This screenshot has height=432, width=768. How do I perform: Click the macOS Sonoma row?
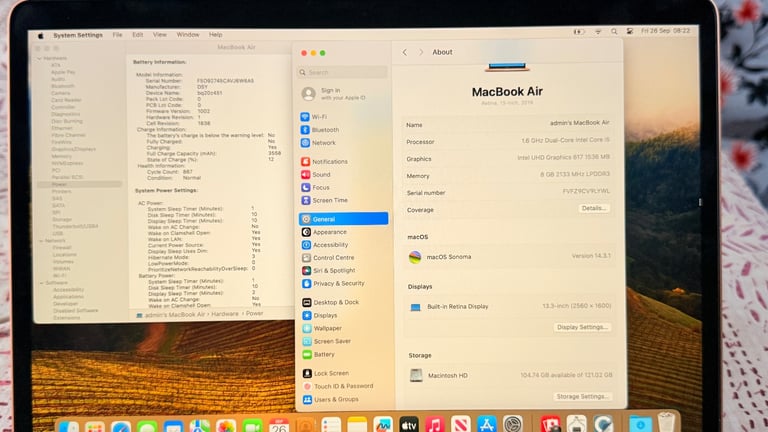click(509, 257)
